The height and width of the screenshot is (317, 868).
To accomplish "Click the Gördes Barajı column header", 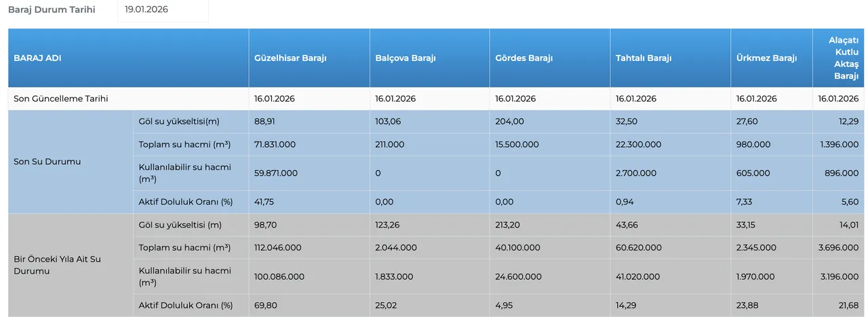I will pos(524,58).
